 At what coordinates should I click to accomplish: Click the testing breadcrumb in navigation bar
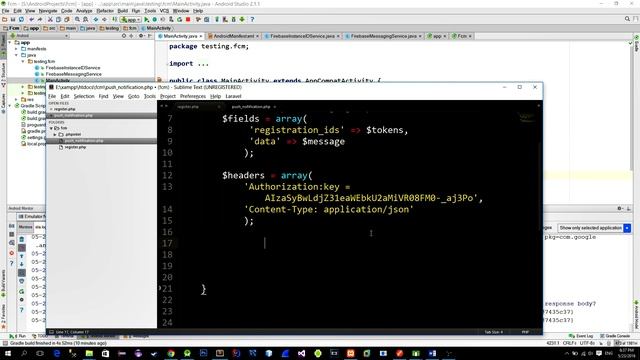[109, 28]
